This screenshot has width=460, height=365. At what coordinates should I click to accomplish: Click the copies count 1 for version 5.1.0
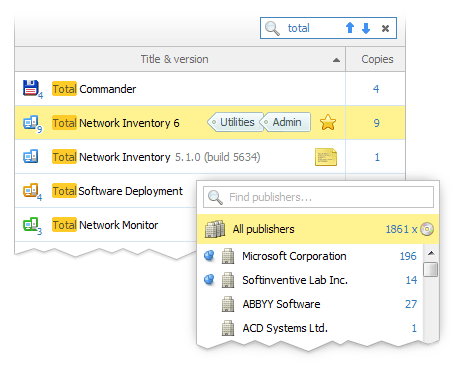(x=377, y=157)
